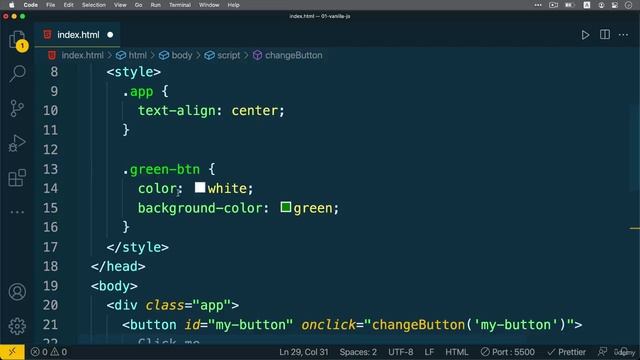Click the </head> tag on line 18
The image size is (640, 360).
click(118, 266)
